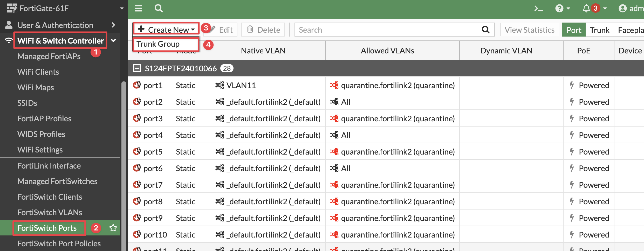Open FortiSwitch Port Policies page
This screenshot has width=644, height=251.
59,243
